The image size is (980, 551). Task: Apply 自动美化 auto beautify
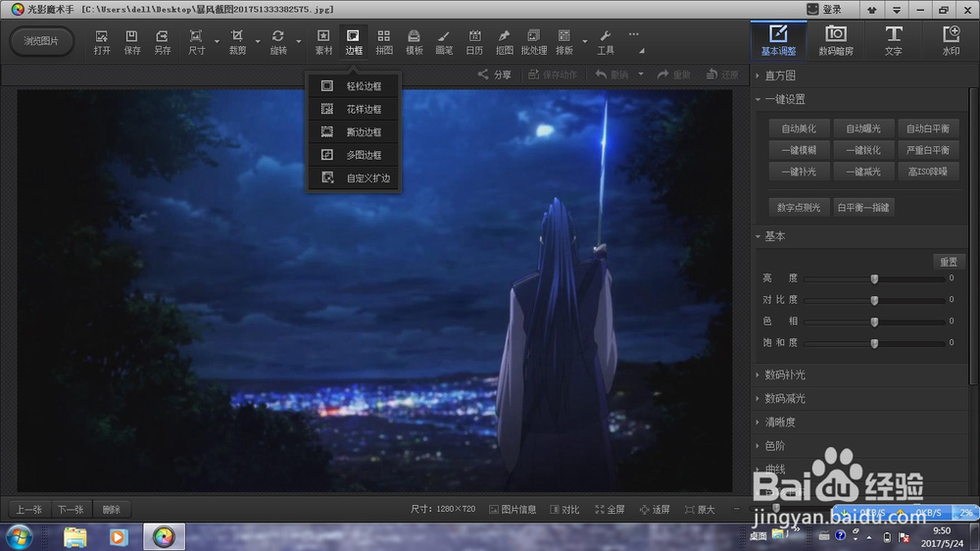coord(799,128)
